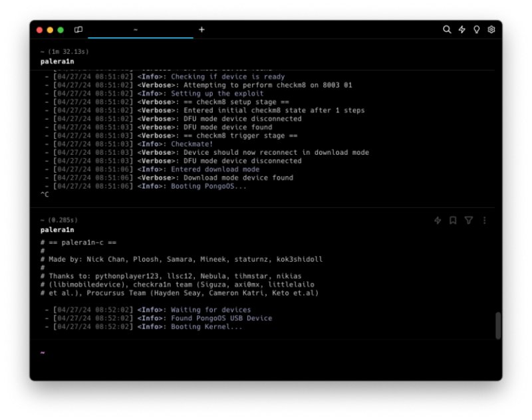Open the three-dot menu on the 0.285s block

[x=485, y=221]
